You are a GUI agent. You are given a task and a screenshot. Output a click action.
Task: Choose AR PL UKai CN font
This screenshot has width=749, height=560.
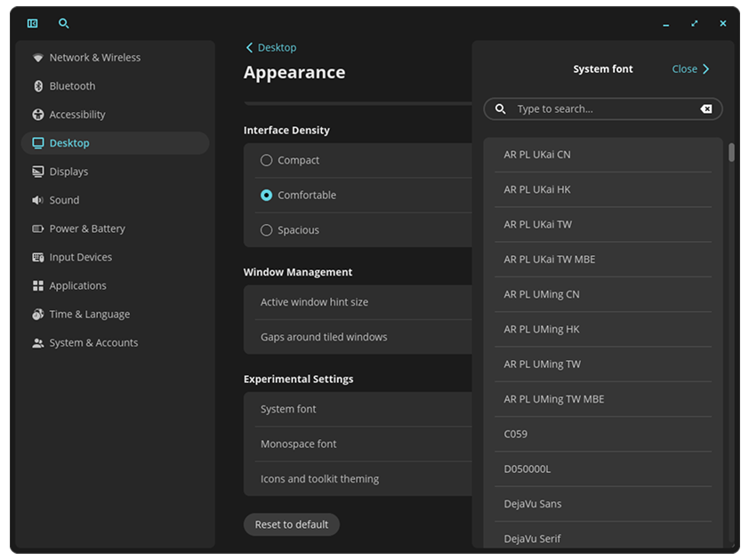(603, 155)
